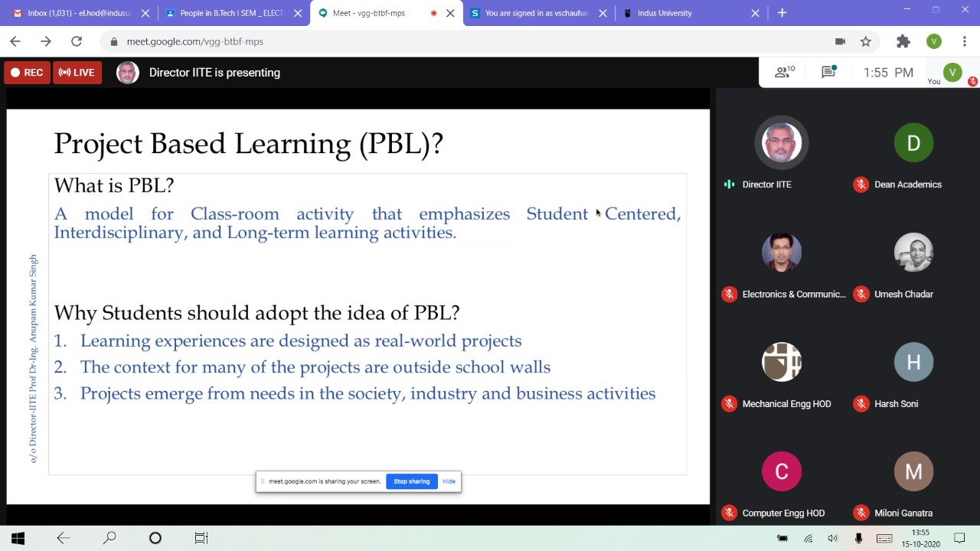Click the REC recording indicator
The height and width of the screenshot is (551, 980).
click(x=25, y=73)
